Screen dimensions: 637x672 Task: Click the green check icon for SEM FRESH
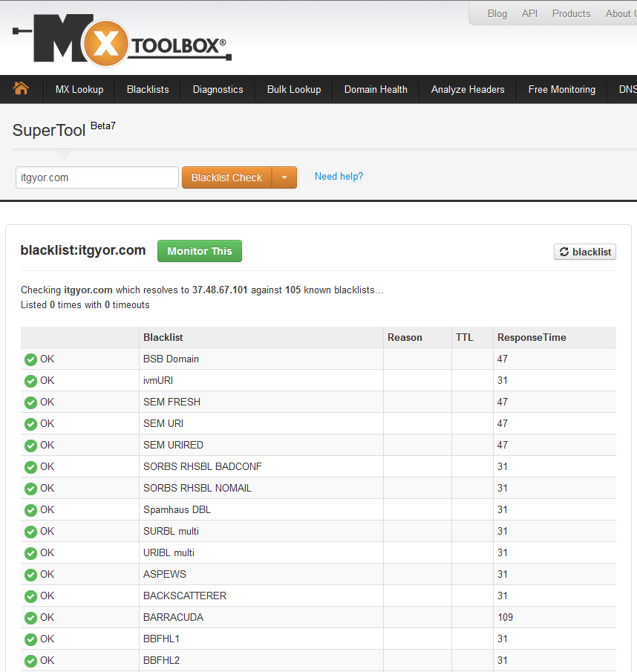(30, 402)
